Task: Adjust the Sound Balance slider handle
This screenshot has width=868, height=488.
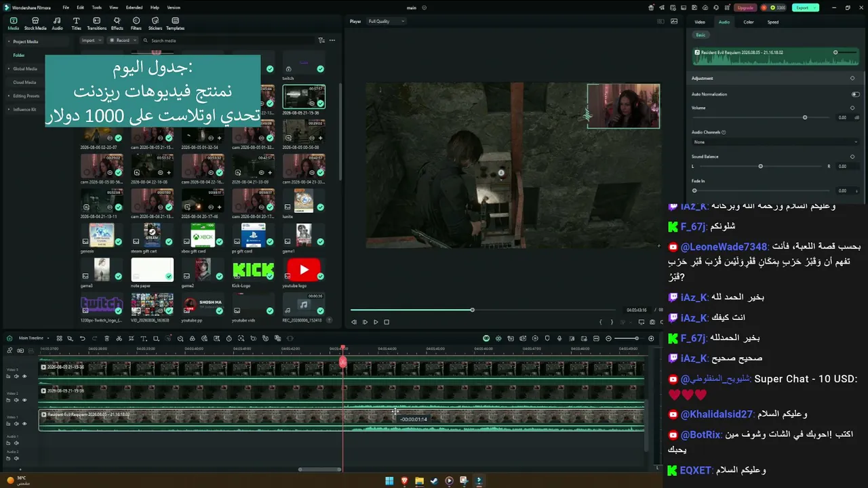Action: coord(760,166)
